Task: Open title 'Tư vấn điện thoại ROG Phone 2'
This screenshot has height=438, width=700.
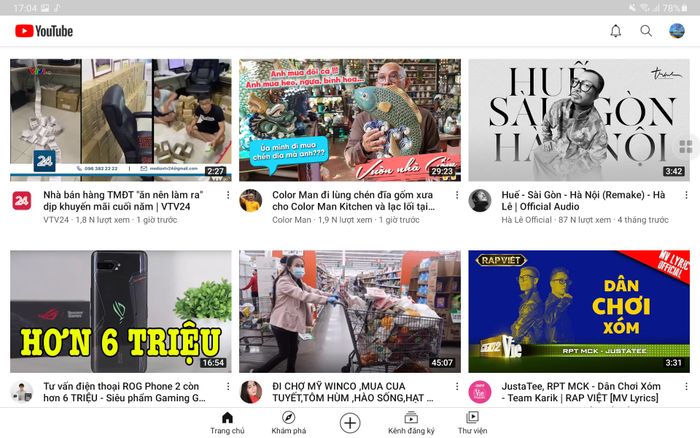Action: pyautogui.click(x=124, y=392)
